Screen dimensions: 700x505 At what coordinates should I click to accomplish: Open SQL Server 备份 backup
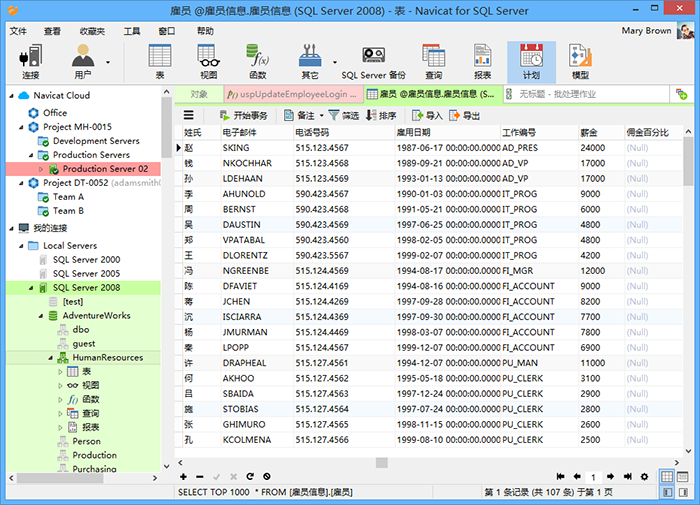pyautogui.click(x=373, y=62)
